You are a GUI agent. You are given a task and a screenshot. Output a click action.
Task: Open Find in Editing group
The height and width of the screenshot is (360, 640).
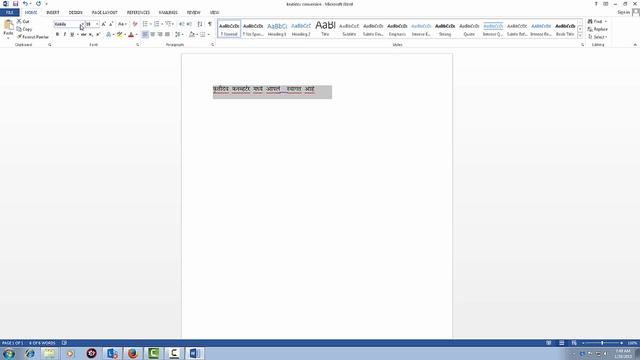(x=595, y=21)
